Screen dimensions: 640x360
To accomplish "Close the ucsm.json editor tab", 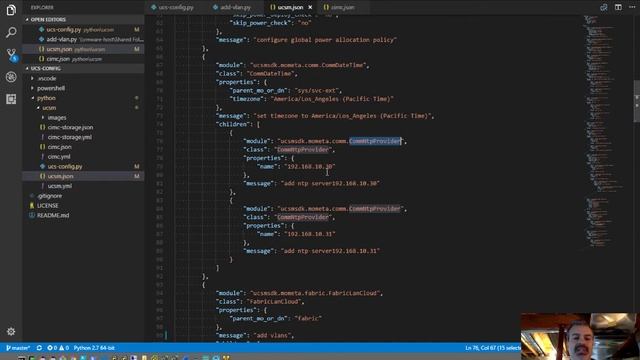I will 310,7.
